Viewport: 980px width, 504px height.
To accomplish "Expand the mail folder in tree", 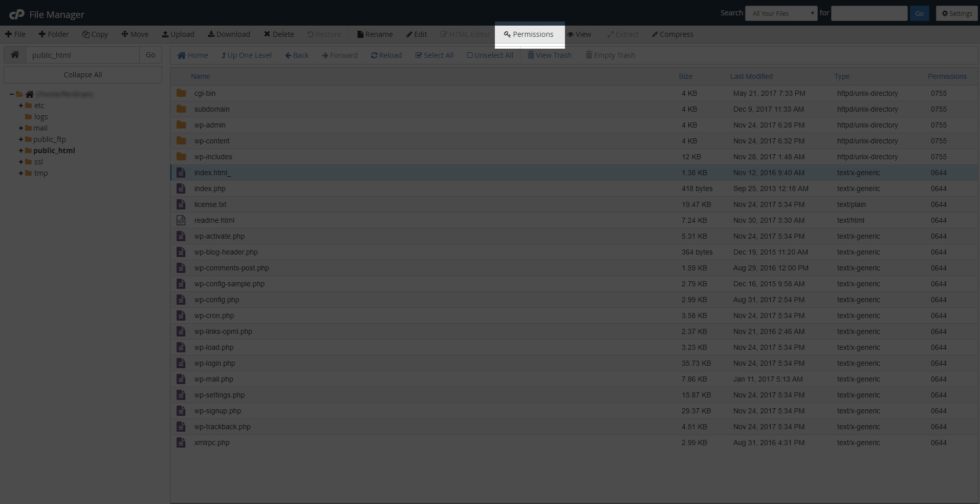I will 21,128.
